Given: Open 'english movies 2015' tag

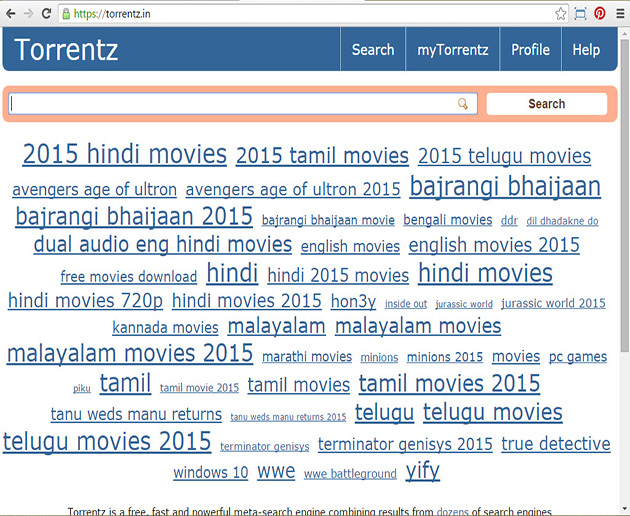Looking at the screenshot, I should [x=494, y=245].
